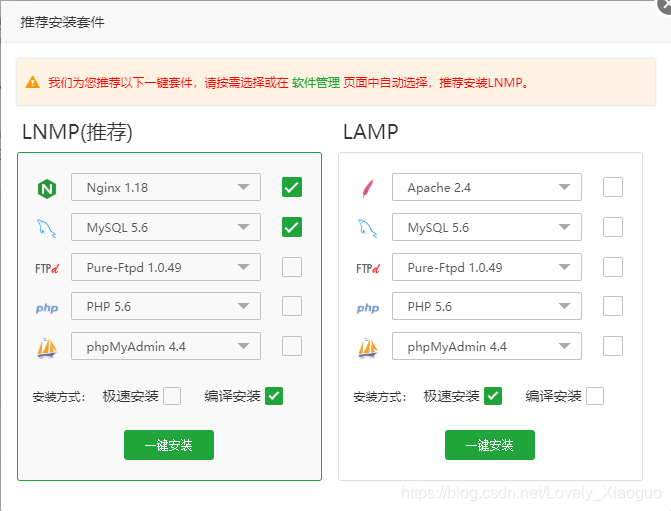This screenshot has height=511, width=671.
Task: Click the phpMyAdmin sailboat icon in LNMP
Action: click(x=47, y=348)
